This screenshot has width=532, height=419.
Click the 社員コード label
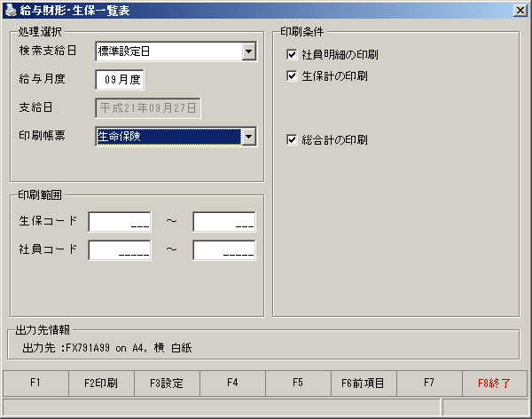coord(48,249)
